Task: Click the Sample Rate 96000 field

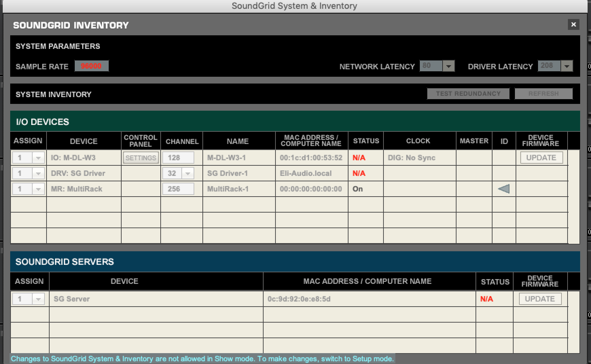Action: [x=91, y=66]
